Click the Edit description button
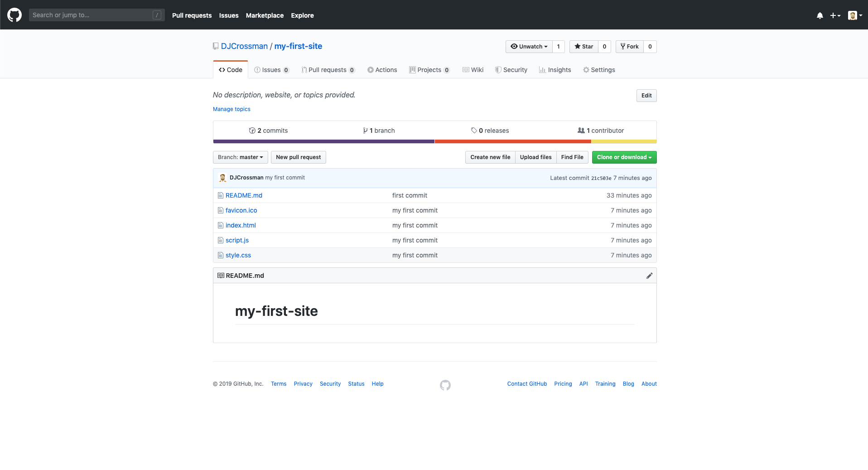 (x=646, y=96)
